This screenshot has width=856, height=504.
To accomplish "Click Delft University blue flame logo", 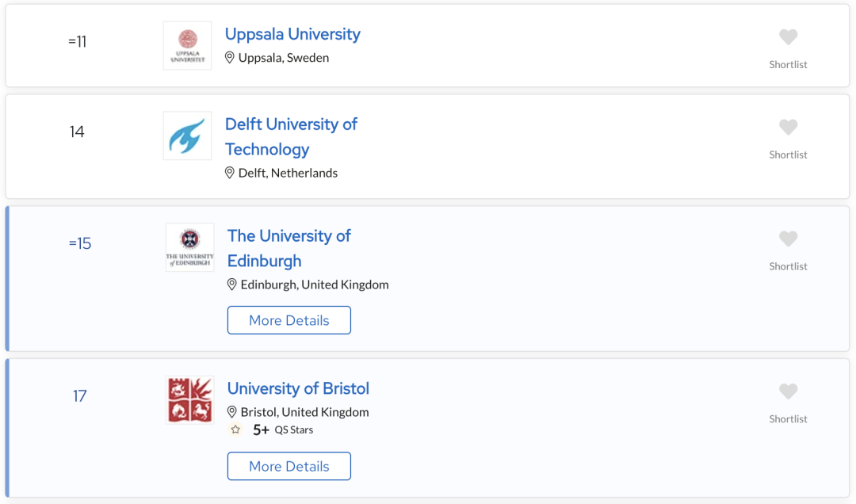I will [187, 136].
